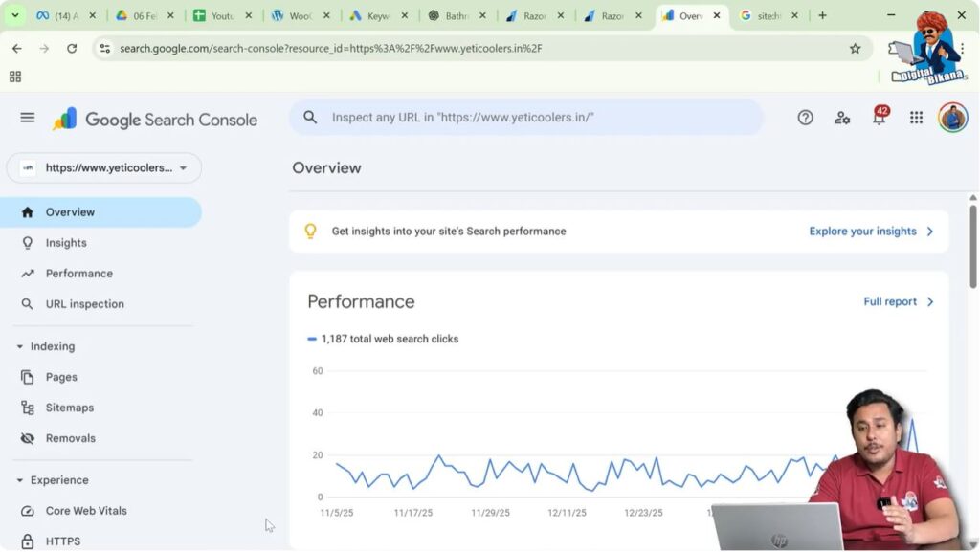Click the search magnifier icon in inspect bar
Viewport: 980px width, 552px height.
point(310,117)
